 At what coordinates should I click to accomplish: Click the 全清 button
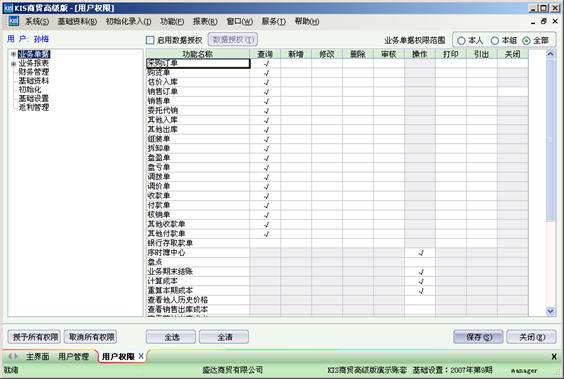224,337
